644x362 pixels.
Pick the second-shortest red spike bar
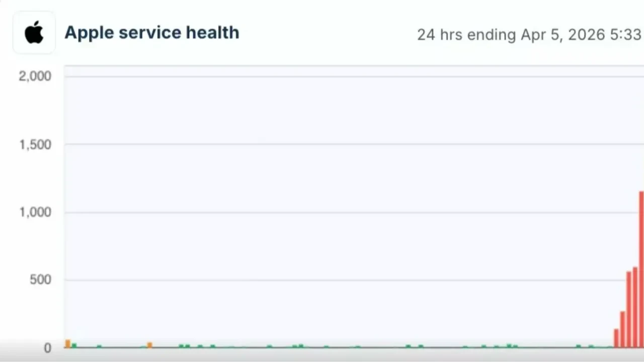tap(622, 329)
